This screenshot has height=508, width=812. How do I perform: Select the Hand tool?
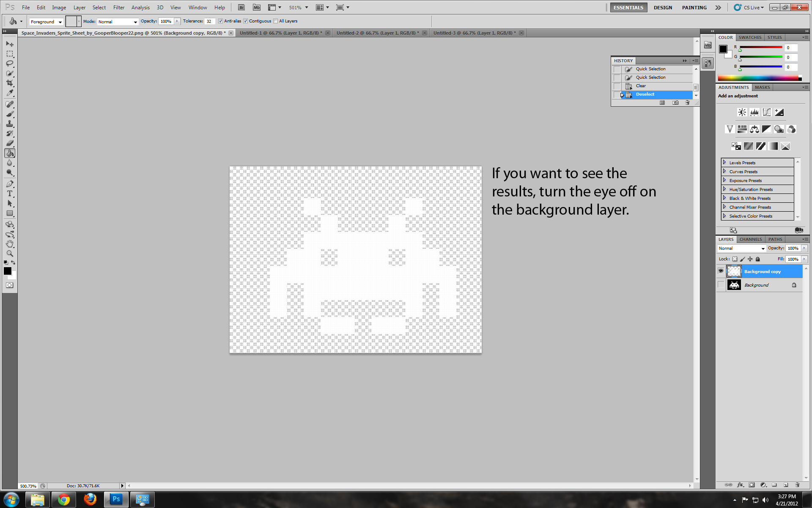tap(10, 244)
